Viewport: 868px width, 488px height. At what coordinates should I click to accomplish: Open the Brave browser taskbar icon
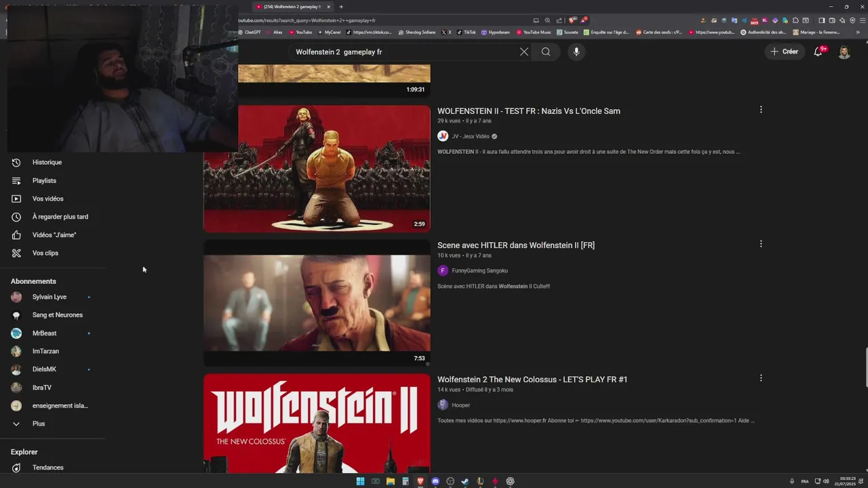click(x=420, y=481)
